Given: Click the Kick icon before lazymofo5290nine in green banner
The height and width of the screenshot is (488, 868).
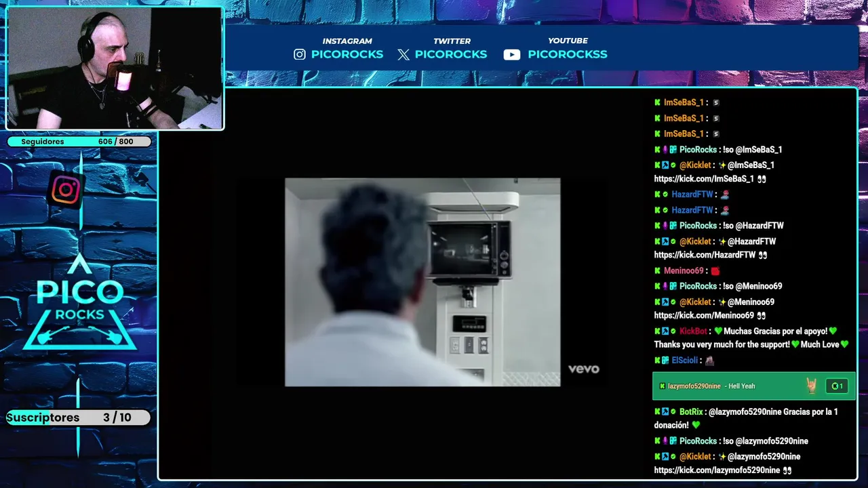Looking at the screenshot, I should pyautogui.click(x=663, y=386).
